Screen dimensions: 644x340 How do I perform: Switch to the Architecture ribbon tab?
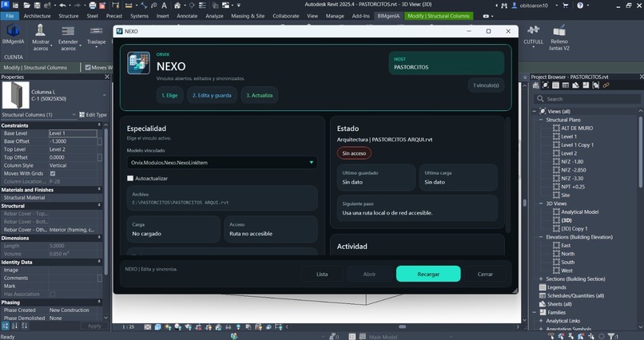(x=37, y=16)
